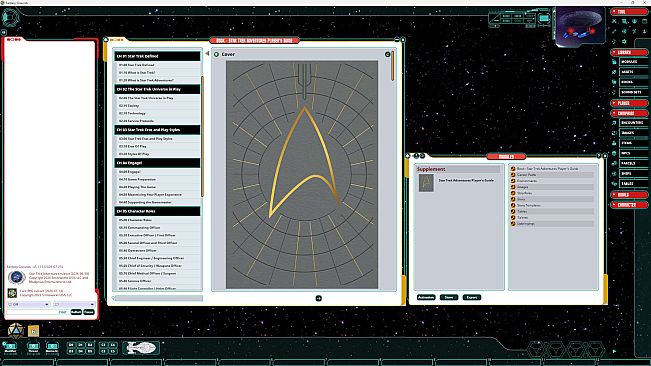This screenshot has width=651, height=366.
Task: Click link icon beside Story Templates
Action: (x=513, y=205)
